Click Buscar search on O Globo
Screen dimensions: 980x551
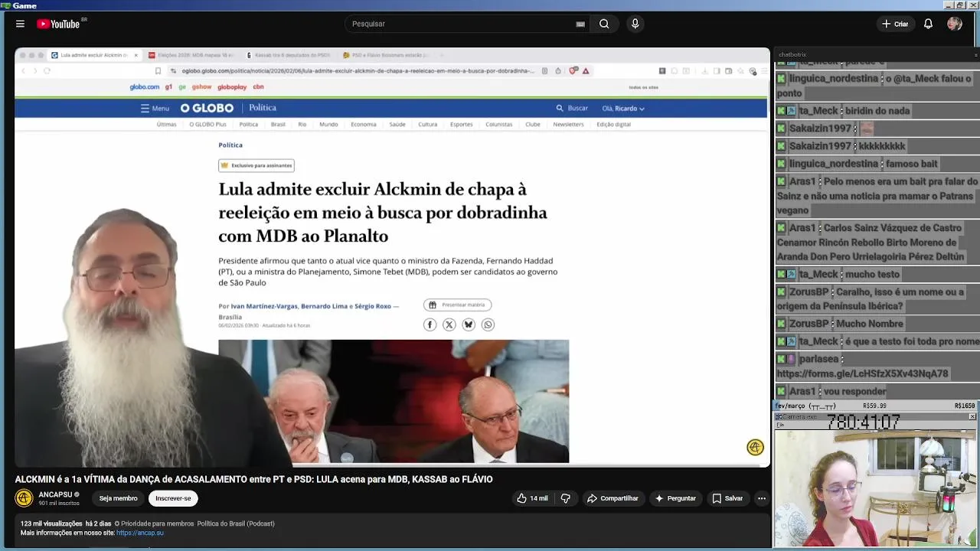572,108
